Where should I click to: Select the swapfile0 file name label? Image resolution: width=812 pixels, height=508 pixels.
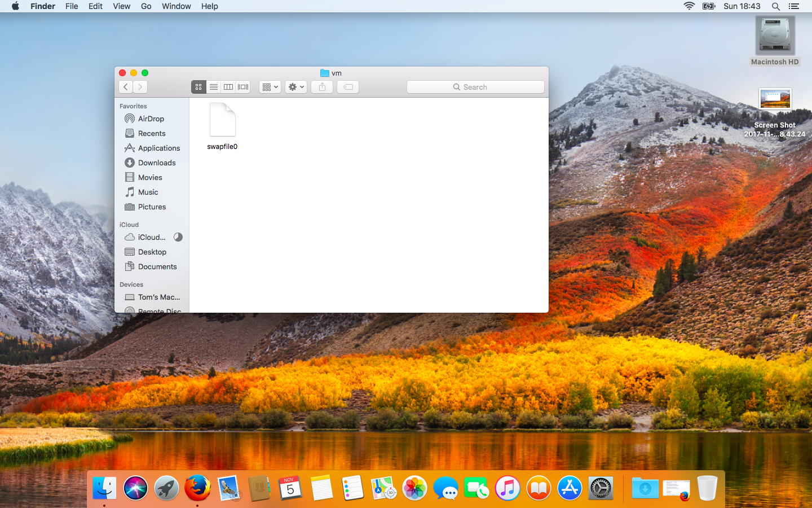[222, 147]
